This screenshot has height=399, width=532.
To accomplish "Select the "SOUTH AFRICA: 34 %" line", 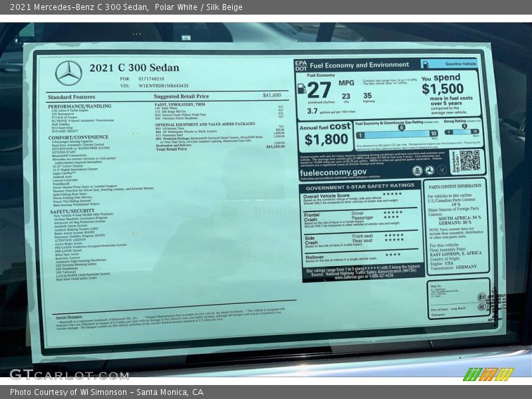I will (x=460, y=218).
